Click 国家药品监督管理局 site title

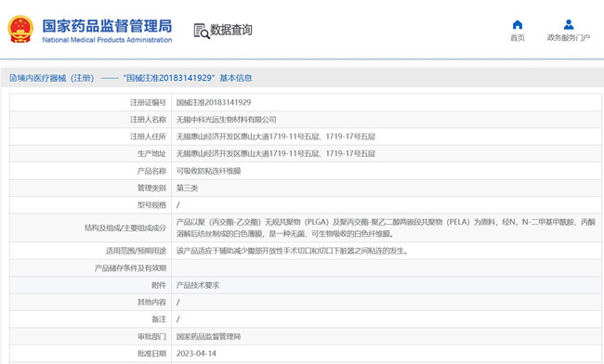(x=107, y=26)
